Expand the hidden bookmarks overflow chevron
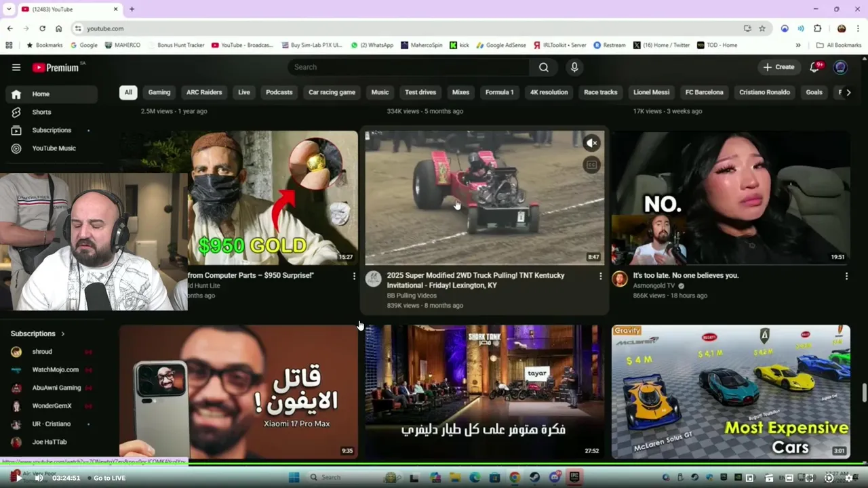 point(798,45)
